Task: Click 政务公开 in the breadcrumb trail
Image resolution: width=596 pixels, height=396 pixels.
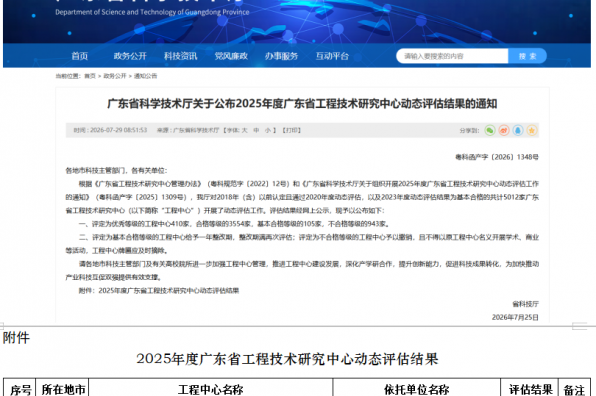Action: coord(115,76)
